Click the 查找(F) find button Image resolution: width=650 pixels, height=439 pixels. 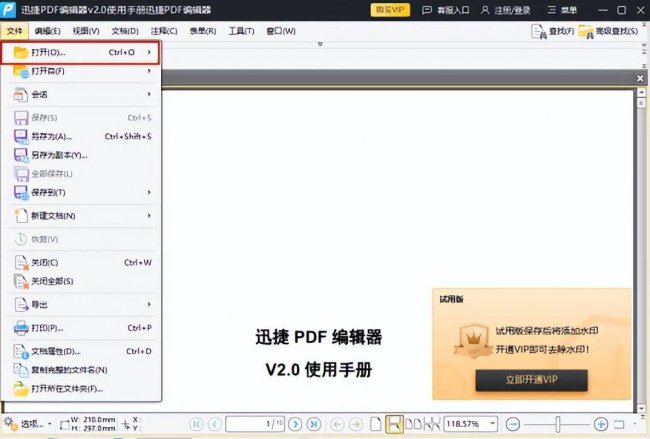coord(553,31)
